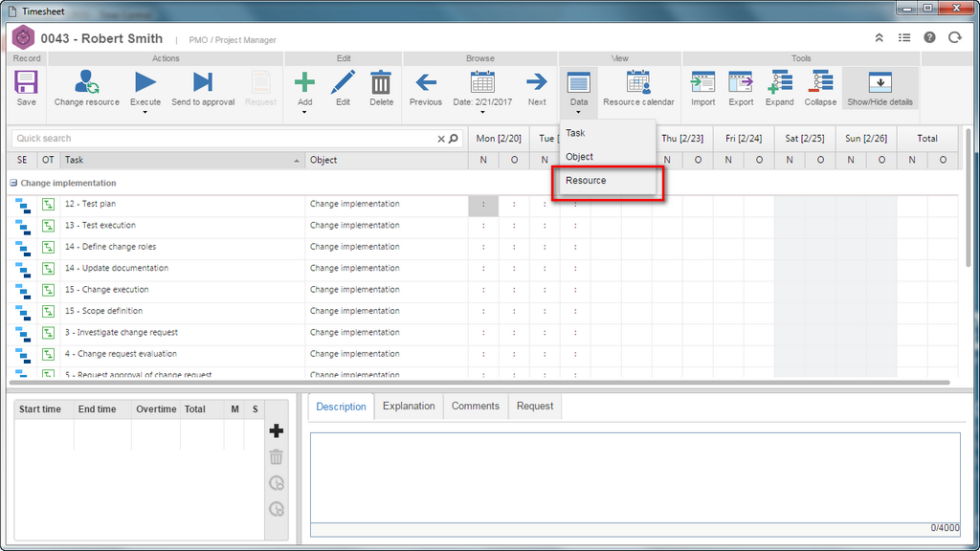The image size is (980, 551).
Task: Select the row 4 - Change request evaluation
Action: [482, 354]
